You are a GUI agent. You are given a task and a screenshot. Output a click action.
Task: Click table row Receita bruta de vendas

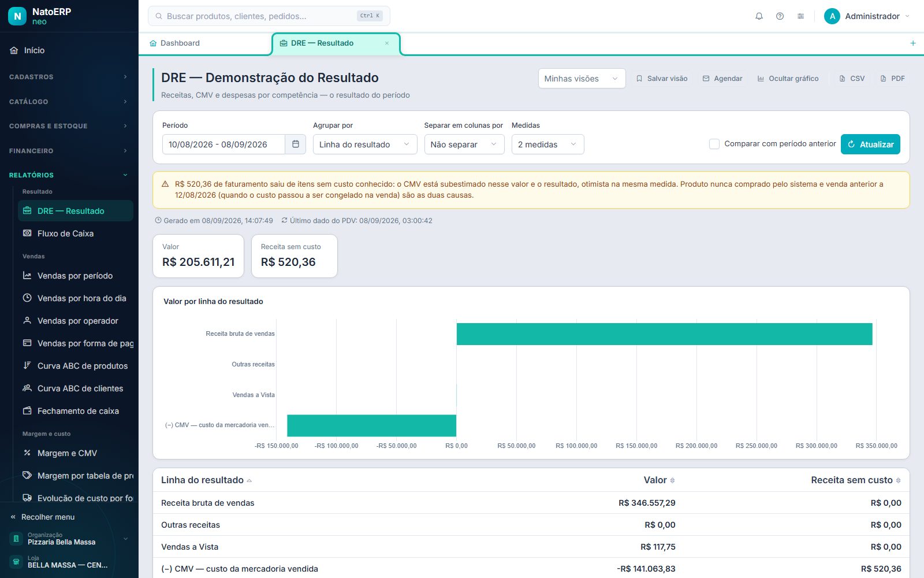(x=531, y=503)
